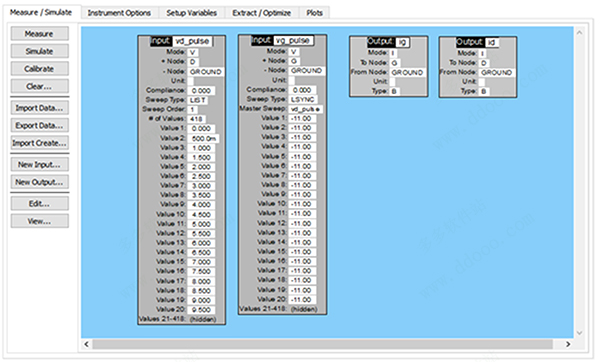Click + Node field D in vd_pulse

tap(192, 62)
